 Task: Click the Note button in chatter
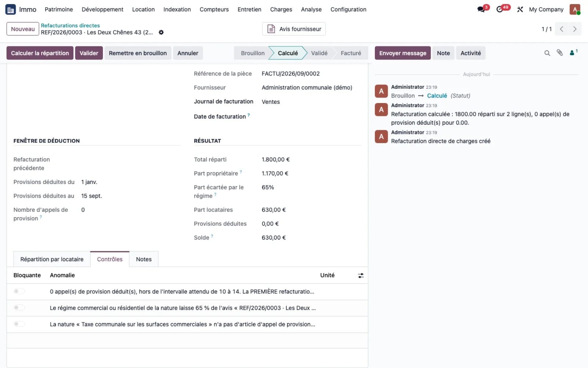444,53
